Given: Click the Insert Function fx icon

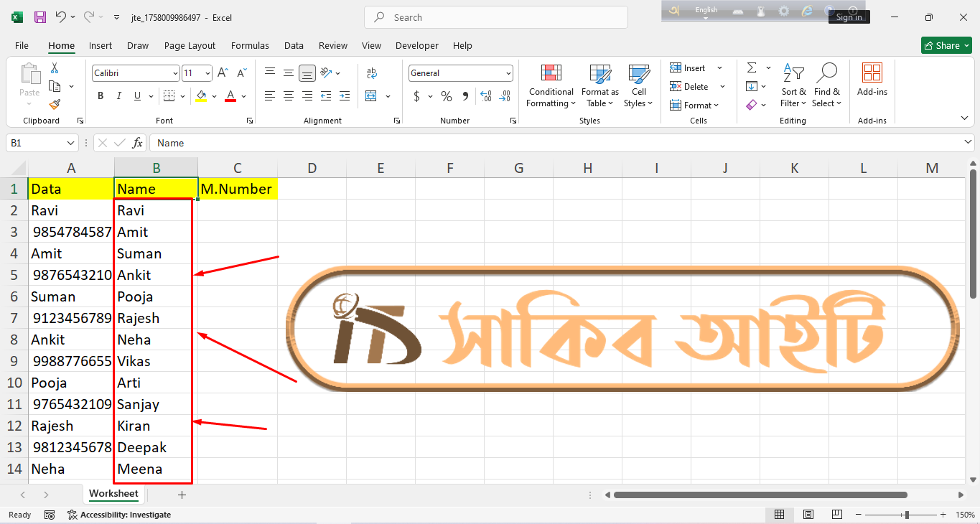Looking at the screenshot, I should [137, 143].
